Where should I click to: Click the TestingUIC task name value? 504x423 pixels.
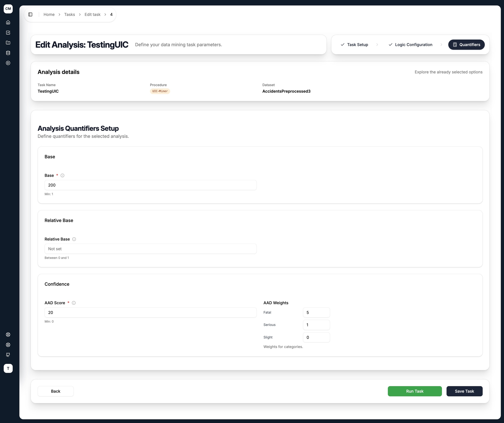tap(48, 91)
